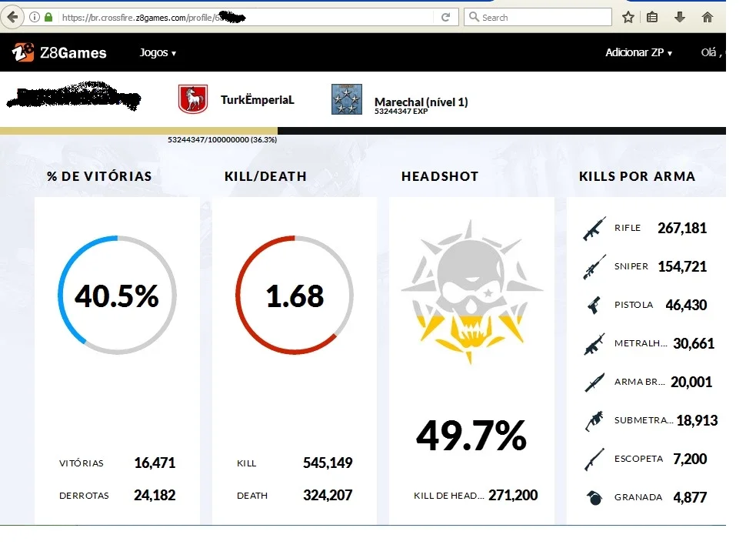This screenshot has height=548, width=756.
Task: Click the green padlock security icon
Action: (x=48, y=18)
